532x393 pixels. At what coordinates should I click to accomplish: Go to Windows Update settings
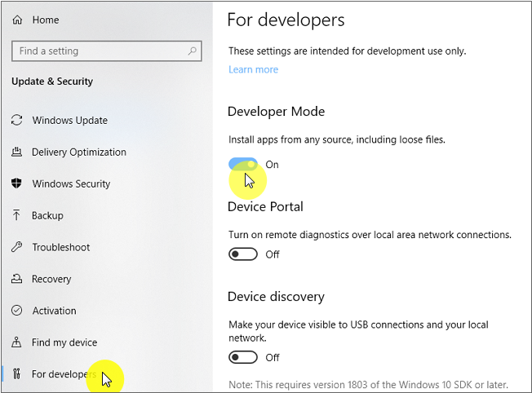click(69, 121)
